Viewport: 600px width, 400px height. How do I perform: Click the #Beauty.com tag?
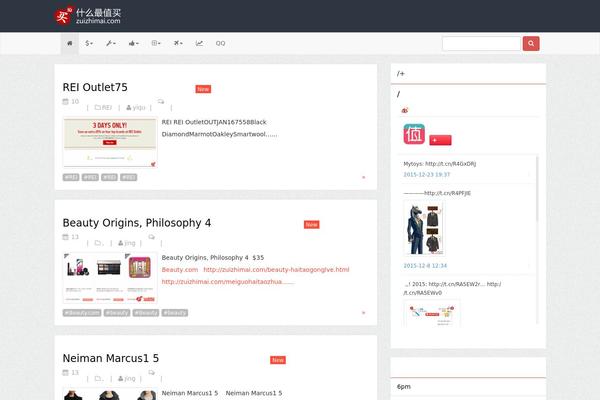[82, 313]
